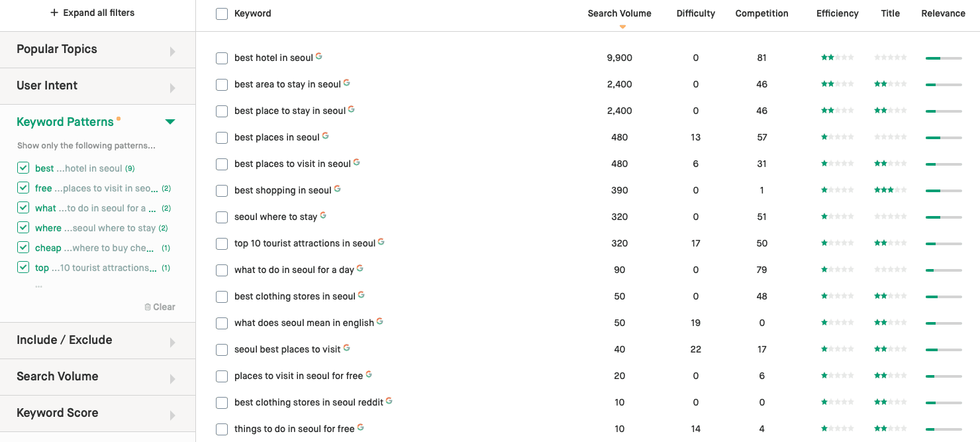Click the trash icon beside Clear

coord(148,307)
